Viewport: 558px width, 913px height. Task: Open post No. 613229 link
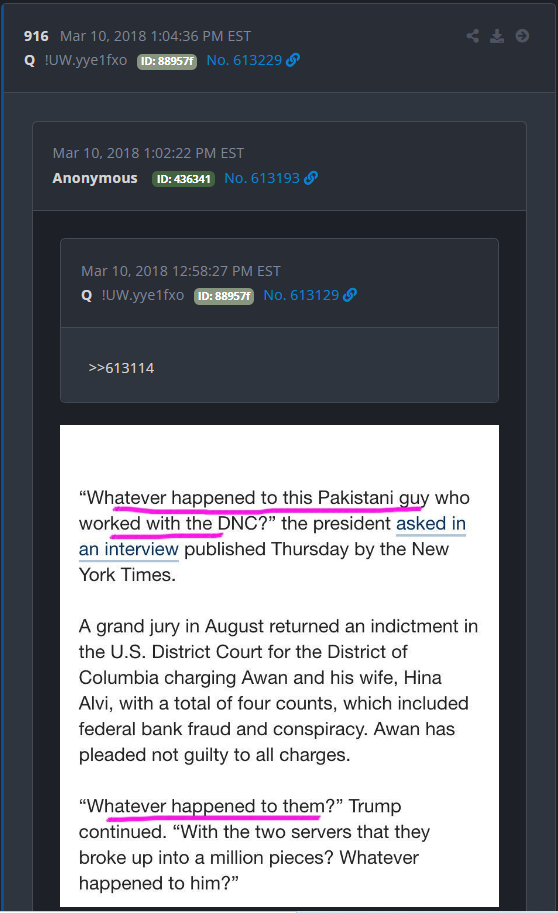[244, 60]
